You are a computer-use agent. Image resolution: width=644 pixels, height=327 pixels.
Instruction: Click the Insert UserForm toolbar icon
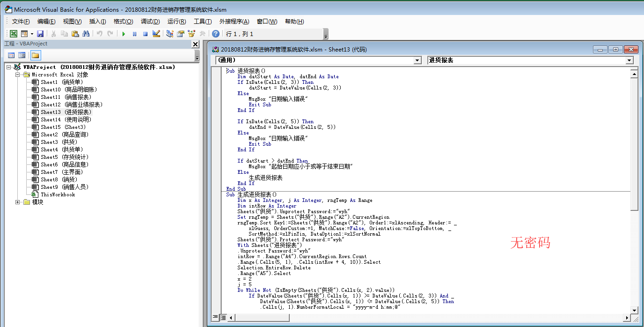24,34
